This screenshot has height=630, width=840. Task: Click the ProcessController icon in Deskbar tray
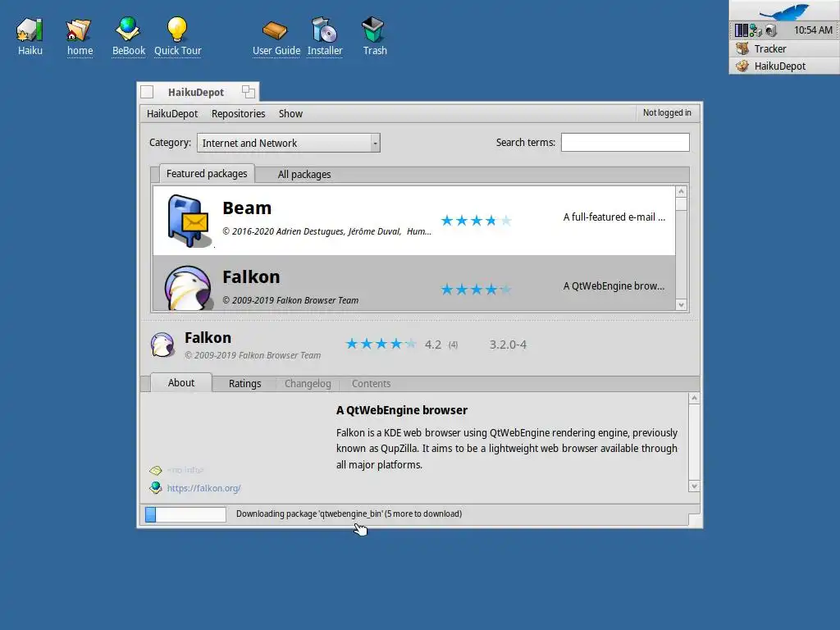pyautogui.click(x=742, y=30)
